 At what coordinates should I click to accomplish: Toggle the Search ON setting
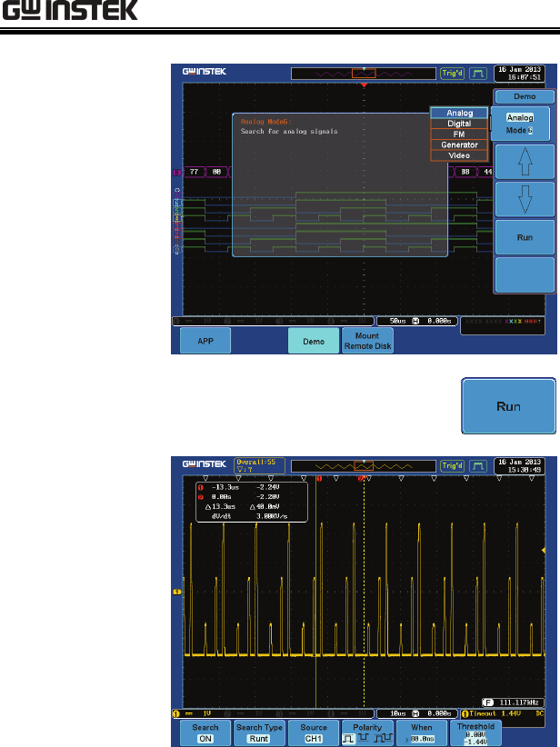(x=205, y=732)
